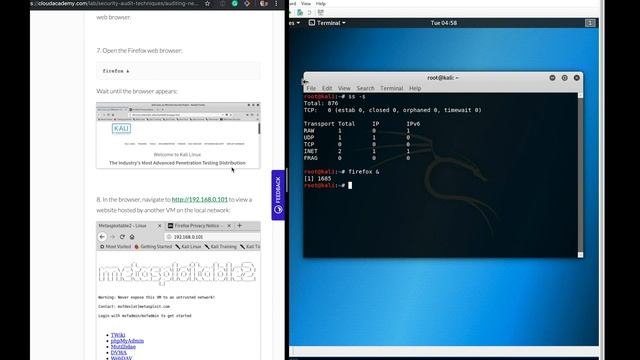Image resolution: width=640 pixels, height=360 pixels.
Task: Click the root@kali terminal title bar
Action: [x=443, y=78]
